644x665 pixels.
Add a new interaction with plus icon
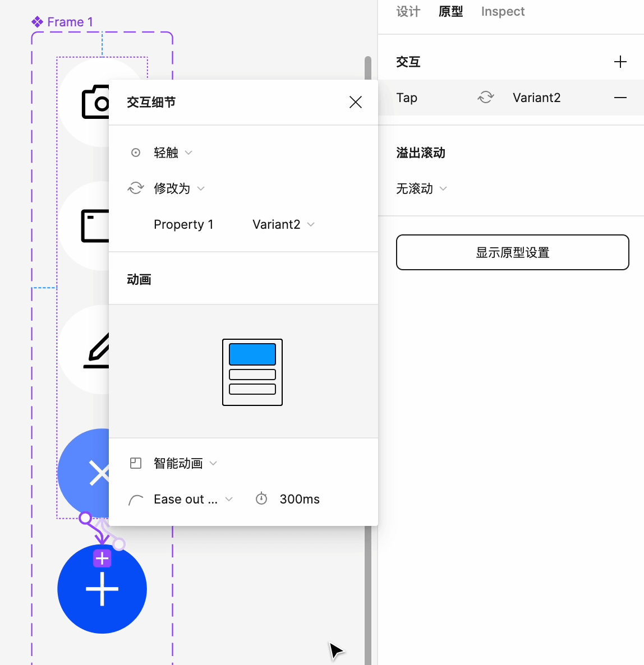click(620, 62)
